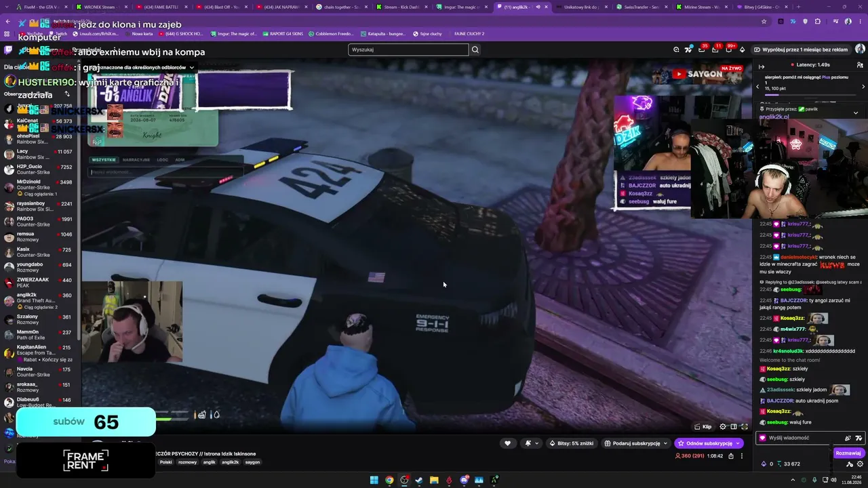Open Google Chrome from the taskbar
Image resolution: width=868 pixels, height=488 pixels.
(x=389, y=481)
